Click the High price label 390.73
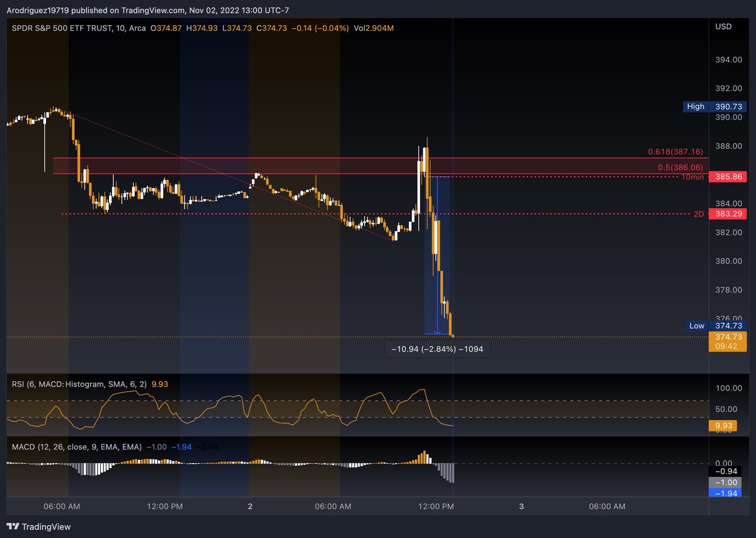The image size is (756, 538). [728, 106]
